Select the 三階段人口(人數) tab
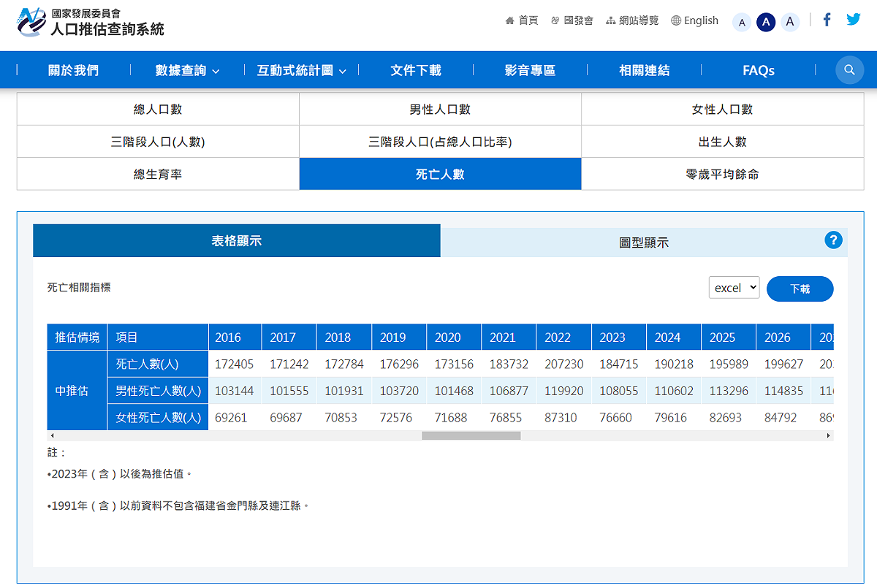 click(158, 142)
